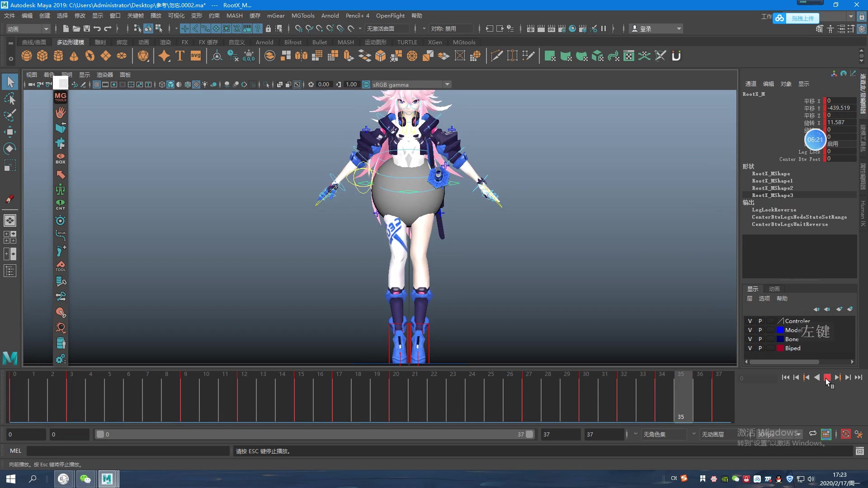The width and height of the screenshot is (868, 488).
Task: Open the MG Tools logo button
Action: pyautogui.click(x=61, y=97)
